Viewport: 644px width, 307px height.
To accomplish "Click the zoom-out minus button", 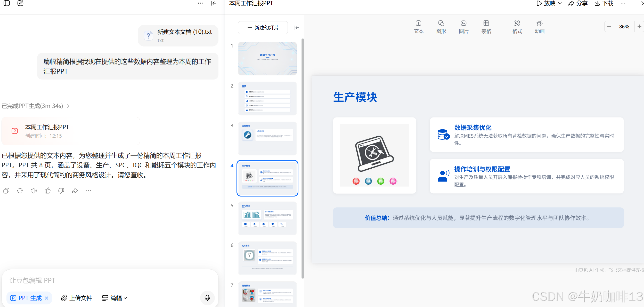I will 609,27.
